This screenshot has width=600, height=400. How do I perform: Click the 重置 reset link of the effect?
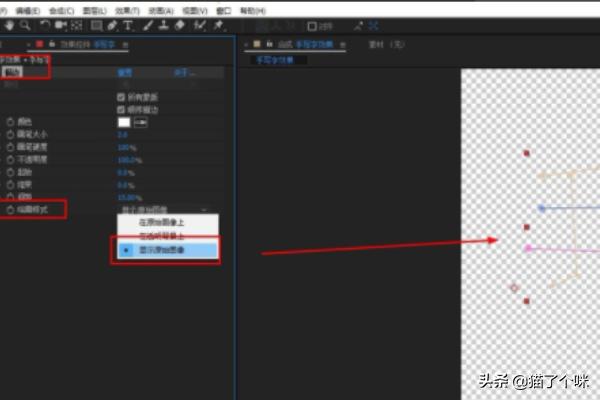(125, 72)
